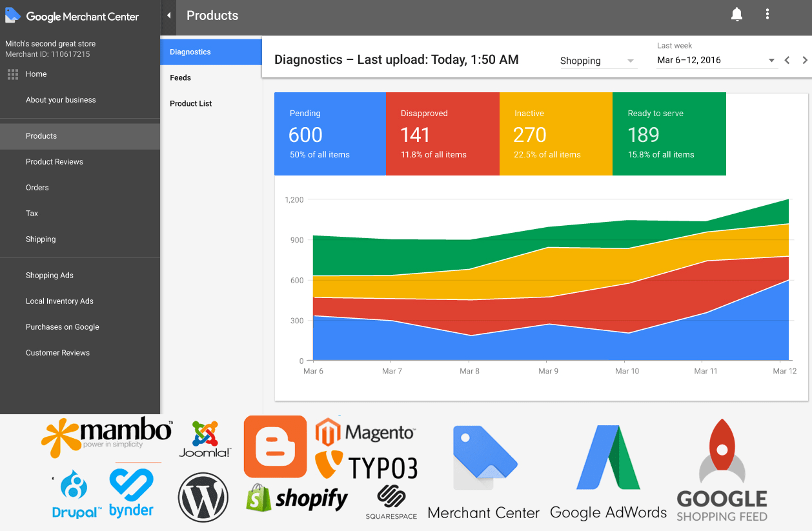812x531 pixels.
Task: Click the orange Blogger logo
Action: [x=275, y=446]
